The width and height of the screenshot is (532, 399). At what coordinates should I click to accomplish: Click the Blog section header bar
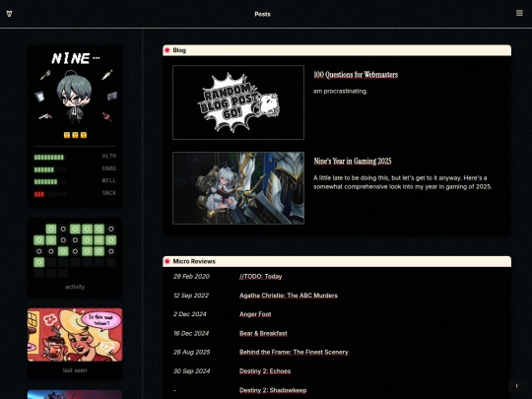tap(337, 50)
